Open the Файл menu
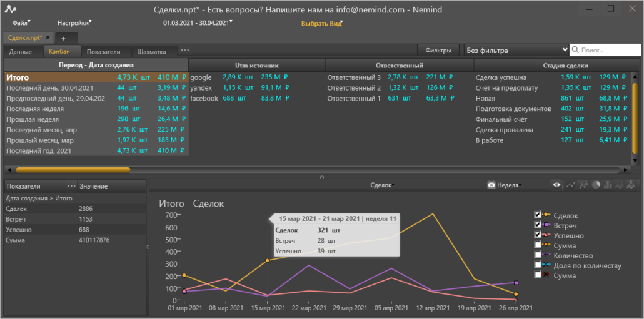The image size is (644, 319). point(21,23)
